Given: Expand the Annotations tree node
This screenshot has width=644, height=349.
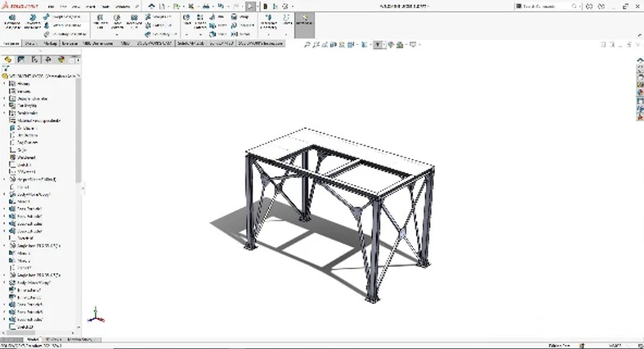Looking at the screenshot, I should pyautogui.click(x=5, y=98).
